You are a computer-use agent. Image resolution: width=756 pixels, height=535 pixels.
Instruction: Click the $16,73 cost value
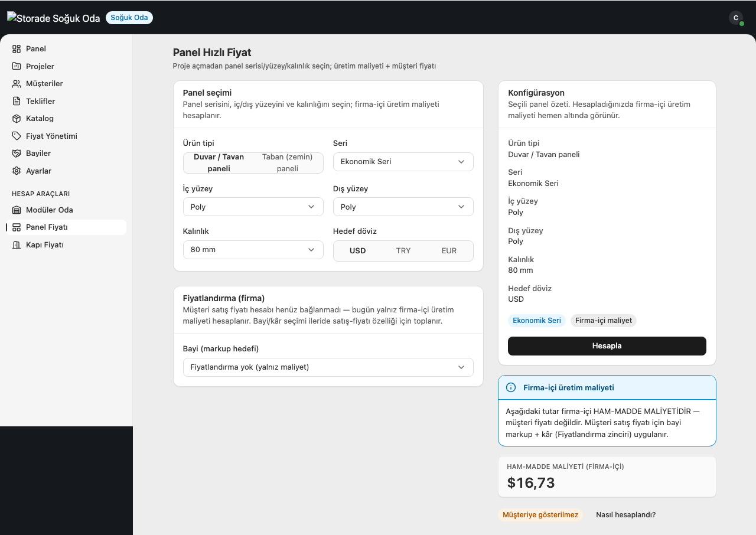click(x=531, y=483)
